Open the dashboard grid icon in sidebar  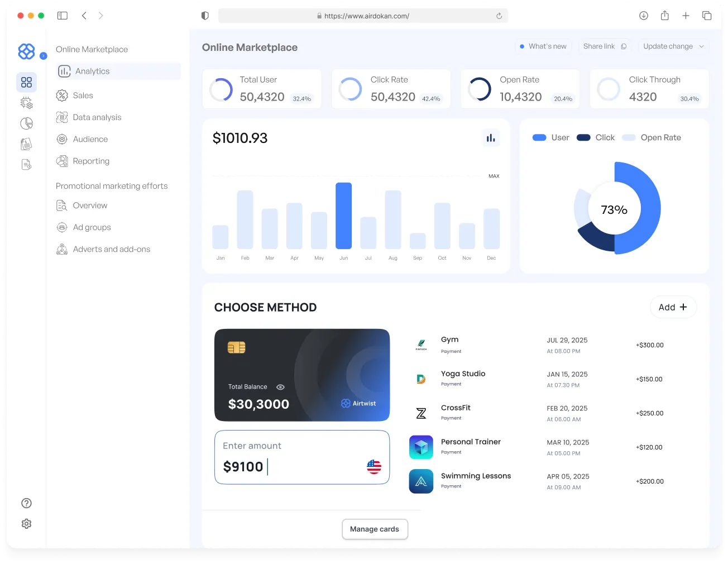pyautogui.click(x=26, y=82)
